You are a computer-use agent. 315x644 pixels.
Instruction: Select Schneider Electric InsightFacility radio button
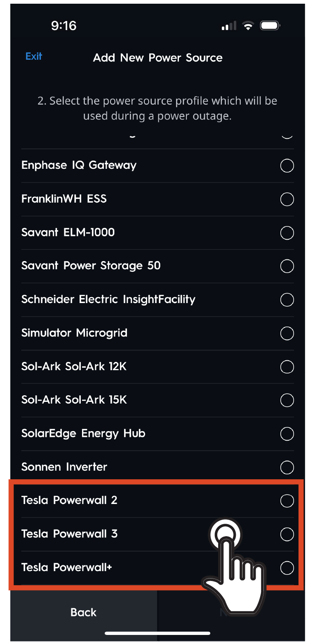click(287, 299)
